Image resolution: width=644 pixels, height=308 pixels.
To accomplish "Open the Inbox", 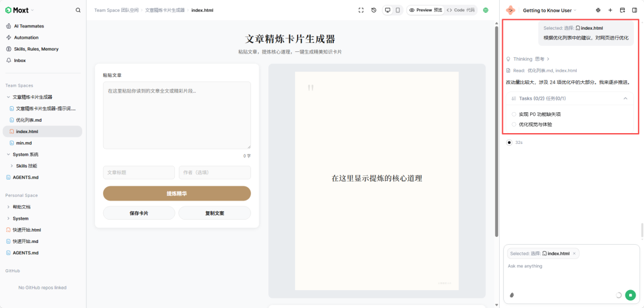I will click(x=20, y=60).
